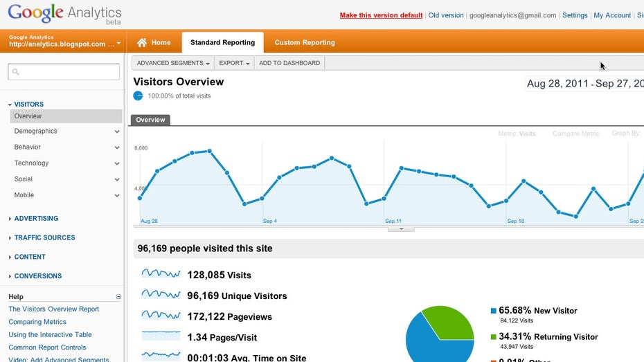Click the Sep 18 data point on chart
The height and width of the screenshot is (362, 644).
click(x=506, y=201)
